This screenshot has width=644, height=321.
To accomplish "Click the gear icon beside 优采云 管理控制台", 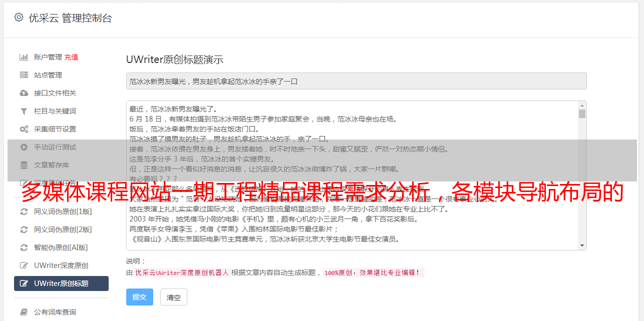I will pos(19,17).
